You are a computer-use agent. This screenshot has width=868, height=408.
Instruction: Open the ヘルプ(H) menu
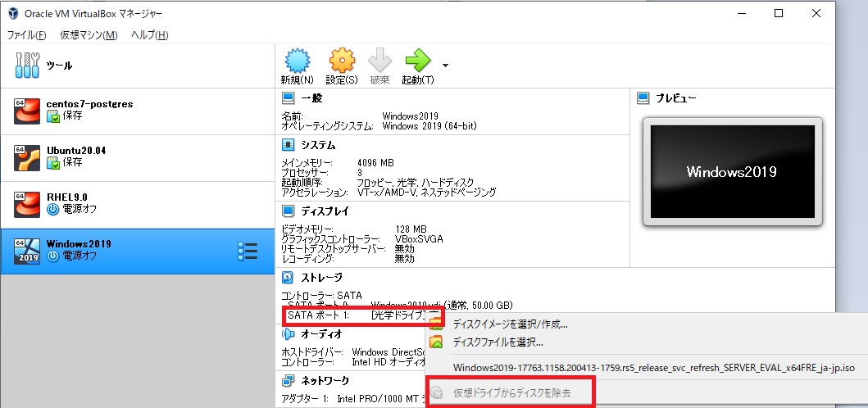coord(149,35)
